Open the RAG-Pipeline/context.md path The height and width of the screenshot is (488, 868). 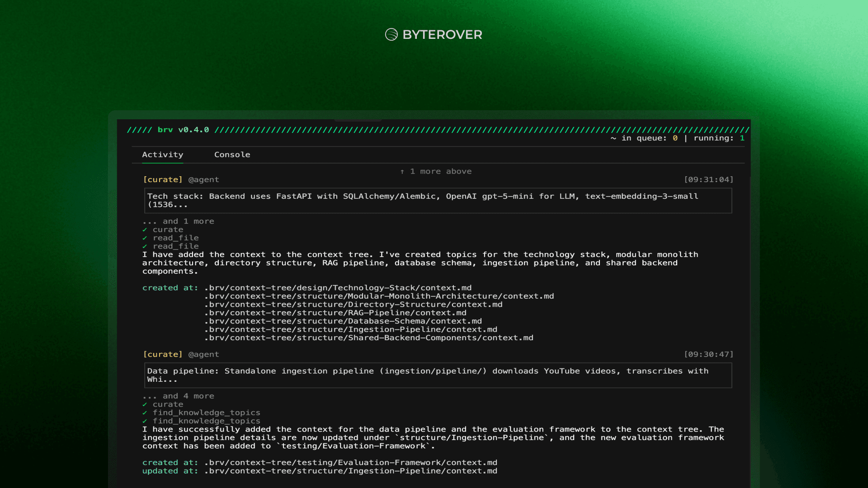click(335, 313)
